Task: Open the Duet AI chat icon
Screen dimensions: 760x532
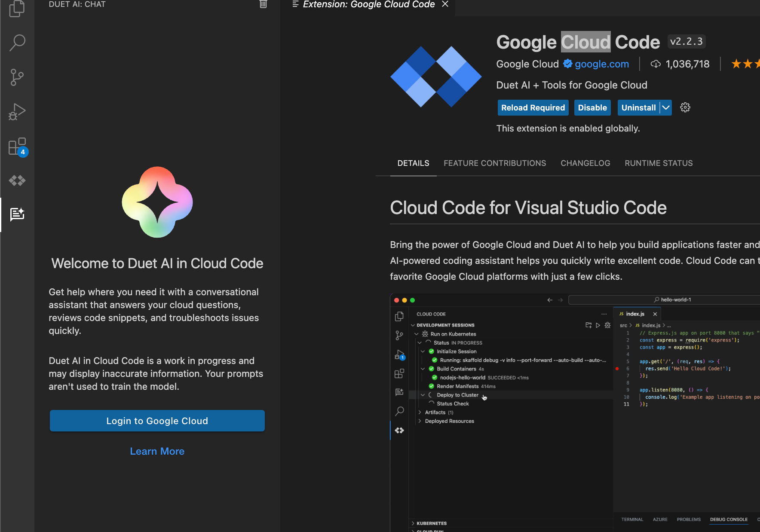Action: [17, 214]
